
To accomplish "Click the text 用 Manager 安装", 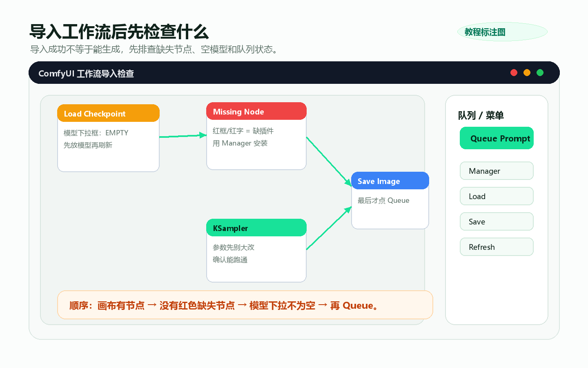I will click(x=240, y=143).
